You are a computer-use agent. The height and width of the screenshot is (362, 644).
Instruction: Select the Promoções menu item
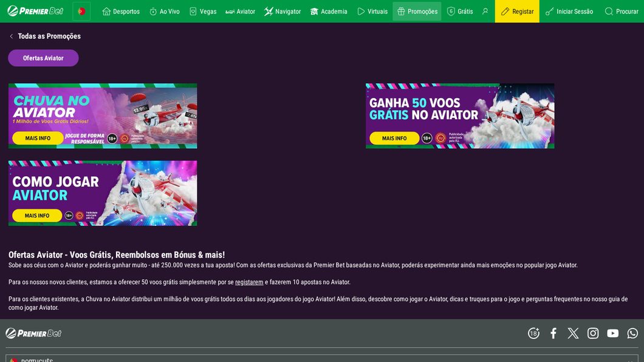[x=417, y=12]
